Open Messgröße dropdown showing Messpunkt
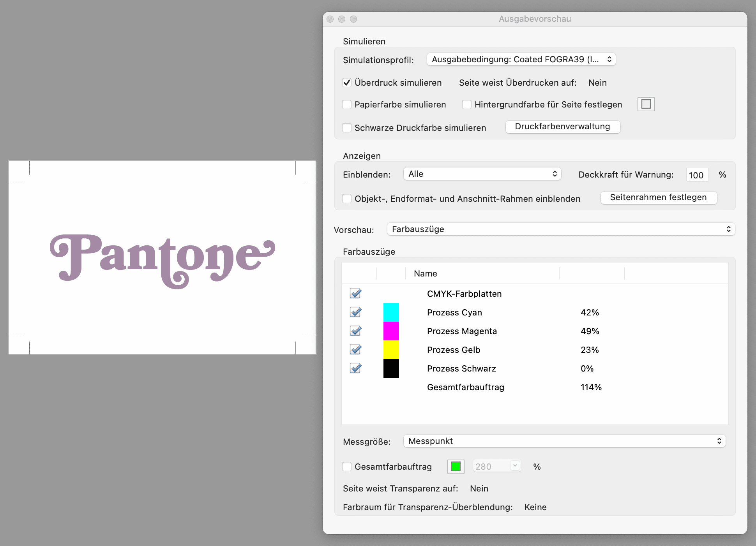This screenshot has width=756, height=546. pyautogui.click(x=564, y=441)
